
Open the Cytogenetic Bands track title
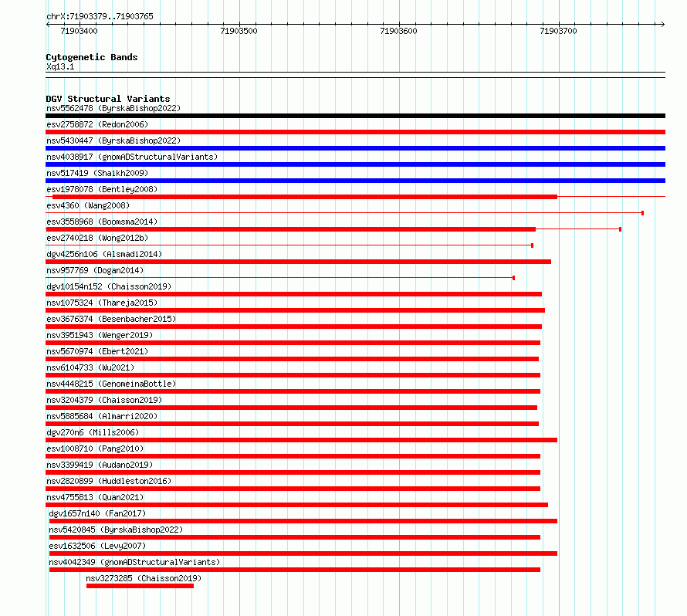[x=92, y=57]
